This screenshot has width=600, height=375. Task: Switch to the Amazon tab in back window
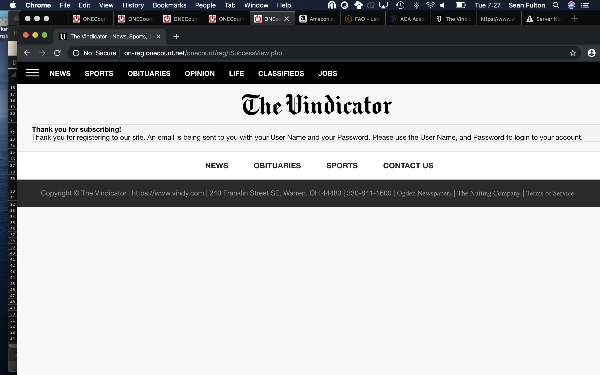pos(317,18)
